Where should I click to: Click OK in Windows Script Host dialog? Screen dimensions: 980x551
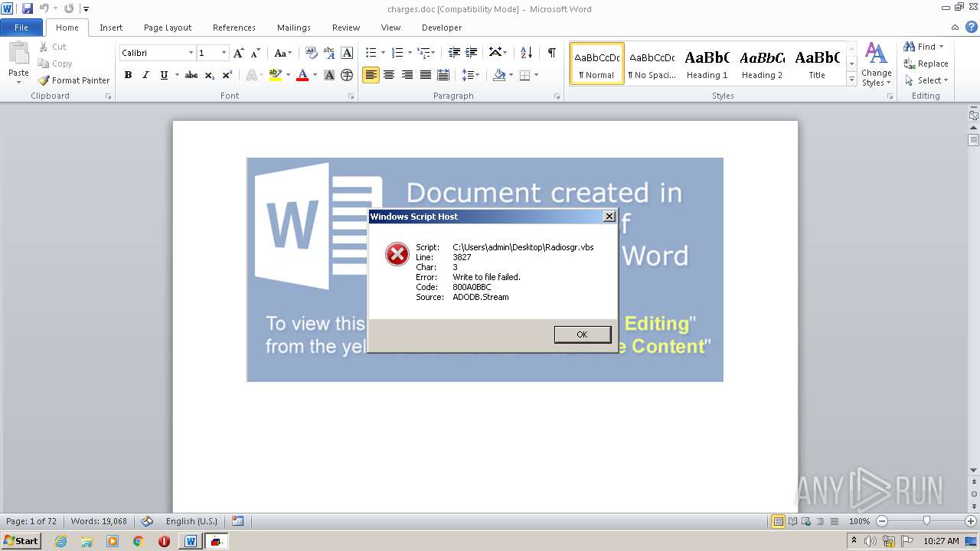pos(582,334)
